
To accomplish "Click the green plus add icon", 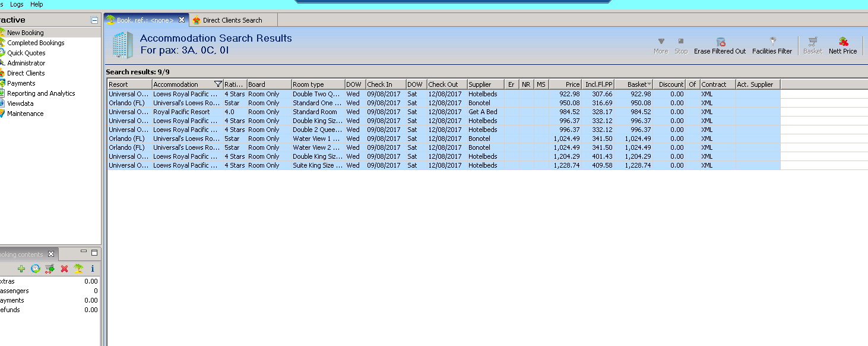I will (x=21, y=269).
